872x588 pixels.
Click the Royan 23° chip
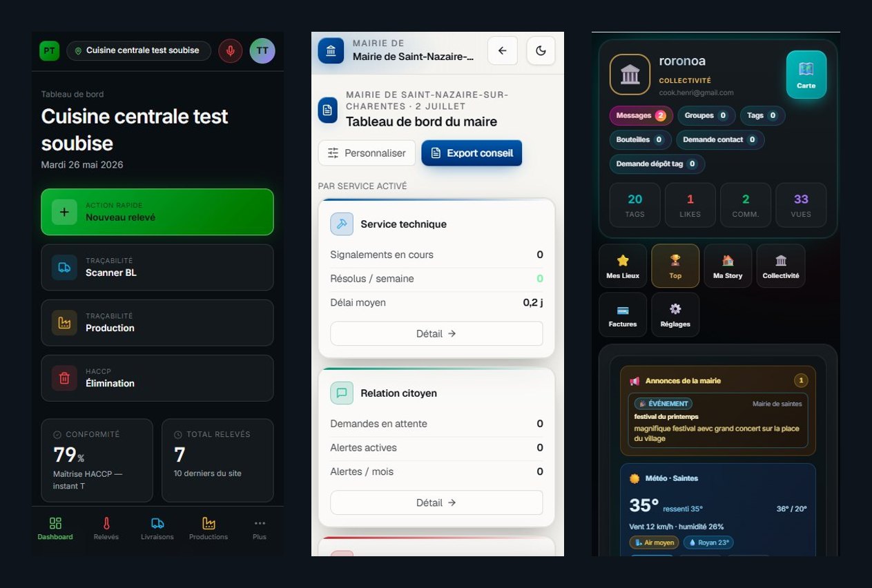708,542
